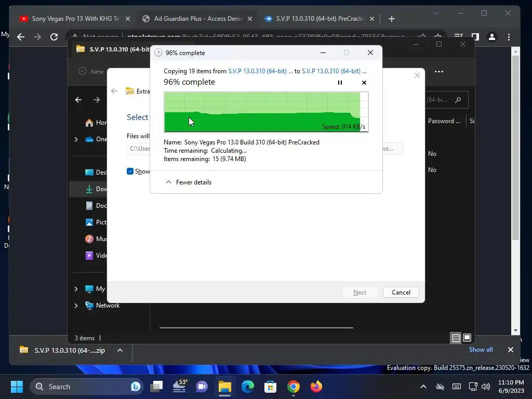Sort by Password protected column
The width and height of the screenshot is (532, 399).
pos(445,121)
